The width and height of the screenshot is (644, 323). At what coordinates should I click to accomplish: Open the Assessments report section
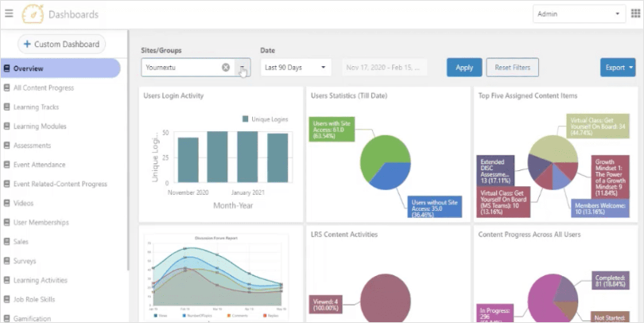pos(32,146)
